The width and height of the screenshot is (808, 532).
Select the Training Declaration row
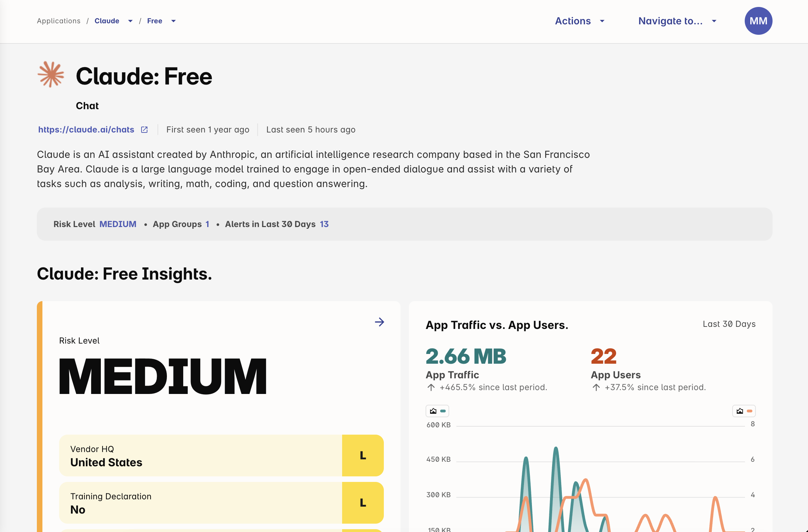(x=200, y=503)
